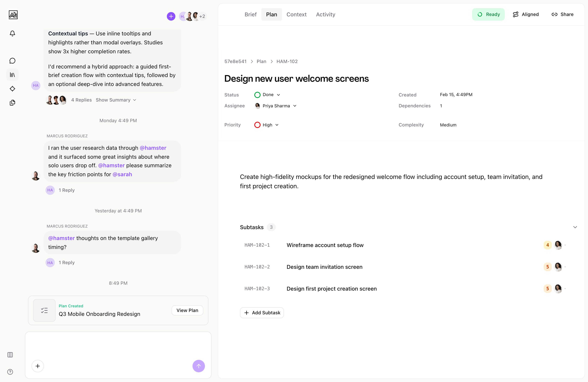
Task: Click the attachment plus in message box
Action: click(x=38, y=366)
